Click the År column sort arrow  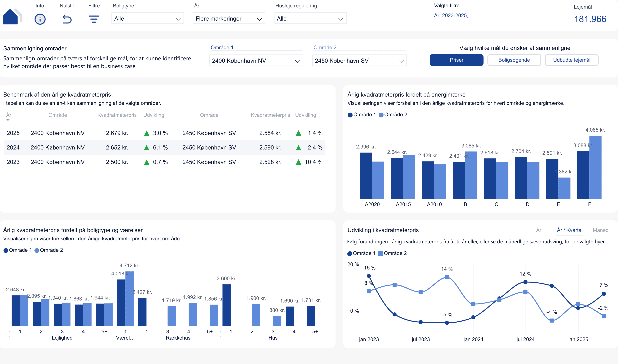(x=8, y=120)
